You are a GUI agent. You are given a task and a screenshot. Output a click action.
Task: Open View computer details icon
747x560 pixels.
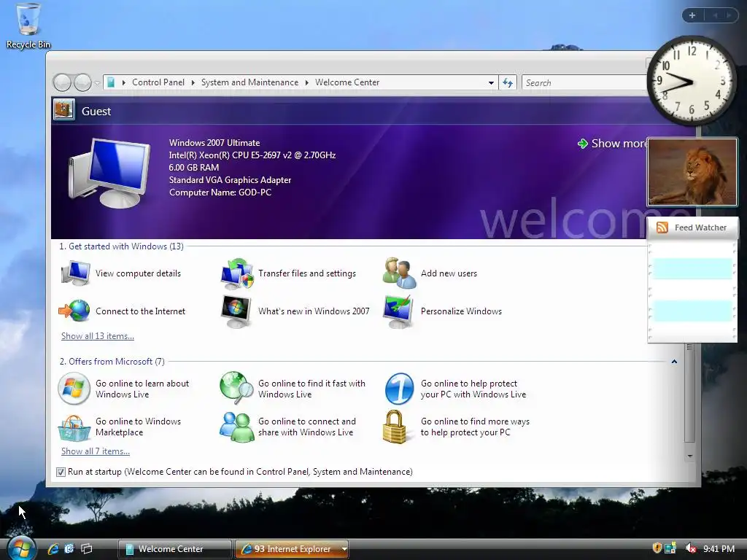point(76,273)
